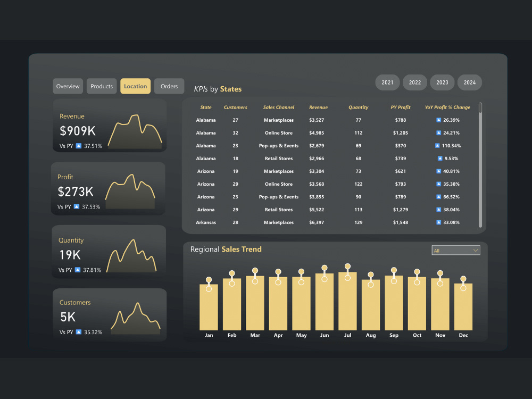This screenshot has width=532, height=399.
Task: Select the Oct bar in sales trend
Action: click(x=417, y=304)
